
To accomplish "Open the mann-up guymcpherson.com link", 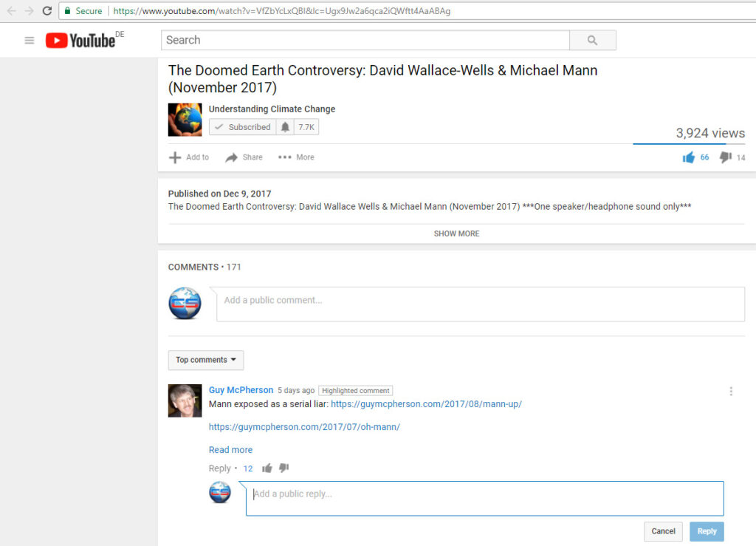I will pyautogui.click(x=426, y=404).
